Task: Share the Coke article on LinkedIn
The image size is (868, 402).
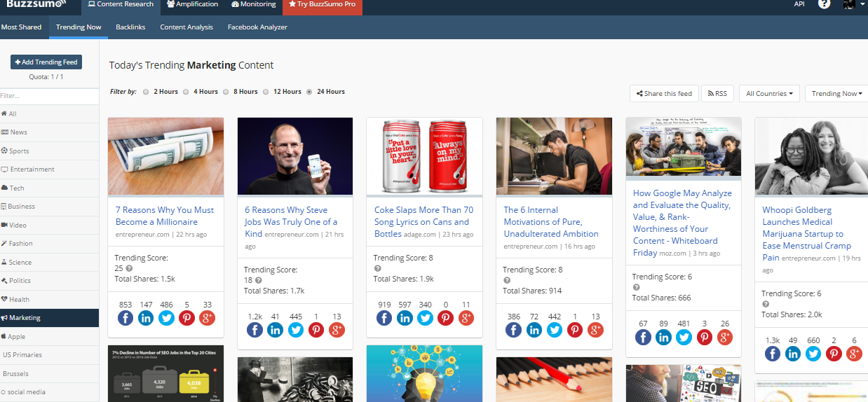Action: (x=405, y=318)
